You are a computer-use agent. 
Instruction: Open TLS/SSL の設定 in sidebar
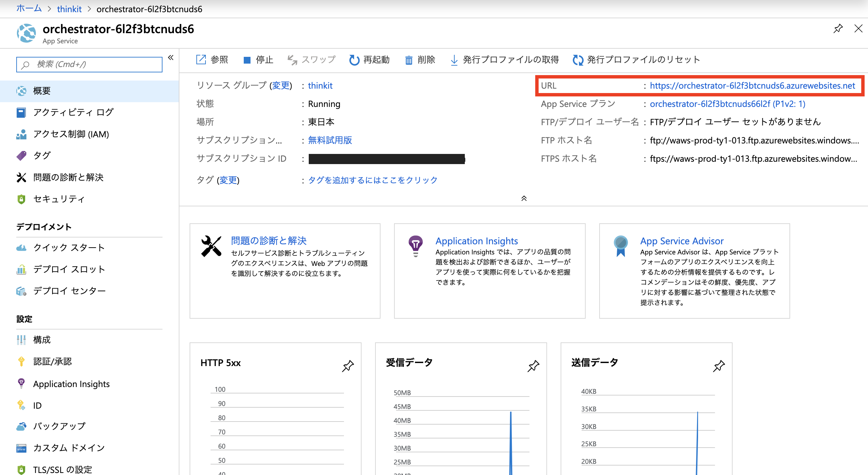point(89,470)
